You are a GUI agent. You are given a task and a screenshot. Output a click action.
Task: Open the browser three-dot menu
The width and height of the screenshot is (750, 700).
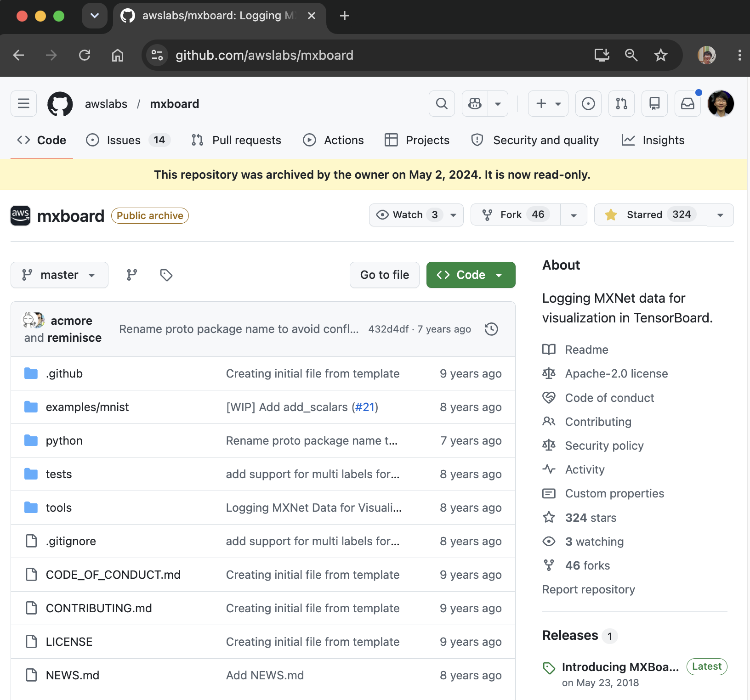[x=739, y=55]
